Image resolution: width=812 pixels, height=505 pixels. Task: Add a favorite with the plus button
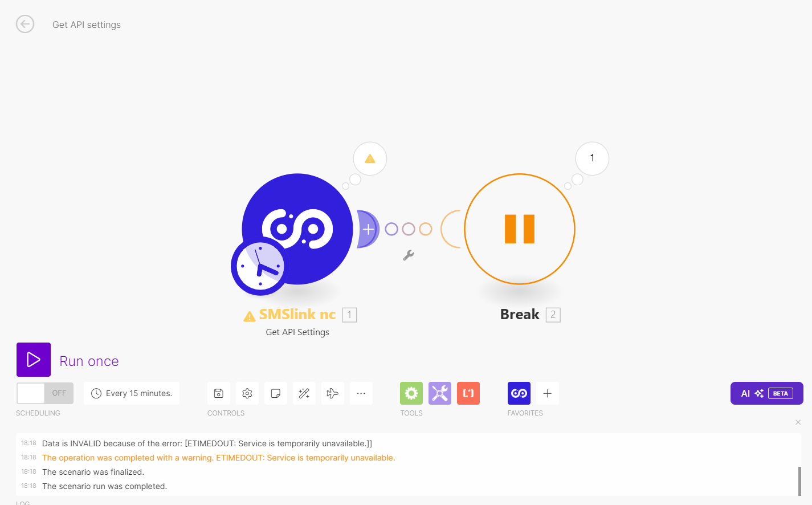coord(548,393)
